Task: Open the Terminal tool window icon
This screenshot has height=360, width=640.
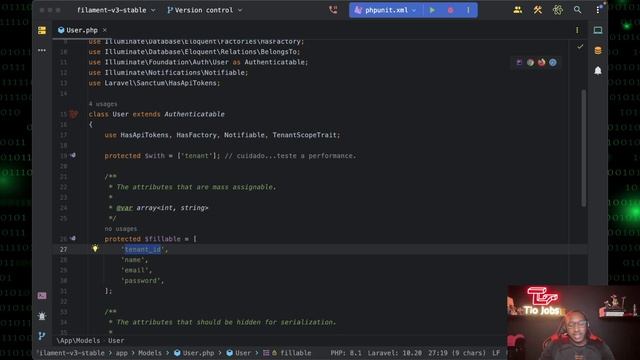Action: click(42, 296)
